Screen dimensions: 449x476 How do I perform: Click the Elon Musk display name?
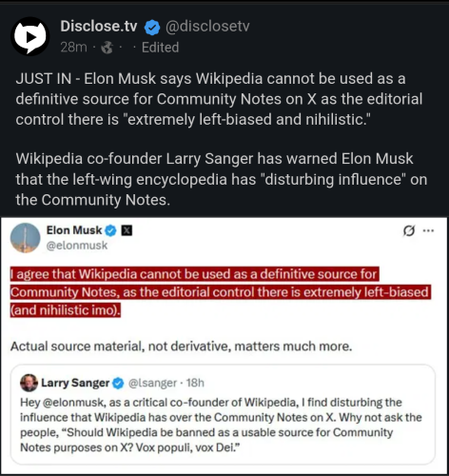[74, 230]
